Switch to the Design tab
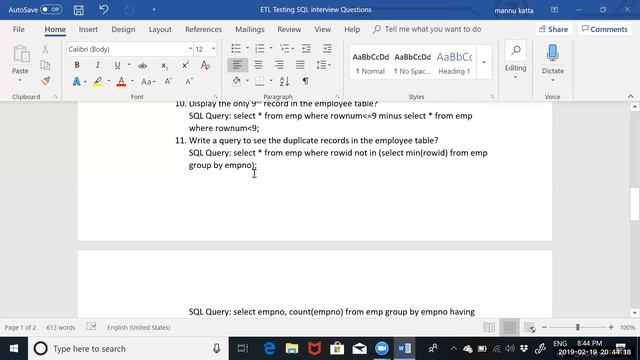 [x=123, y=29]
